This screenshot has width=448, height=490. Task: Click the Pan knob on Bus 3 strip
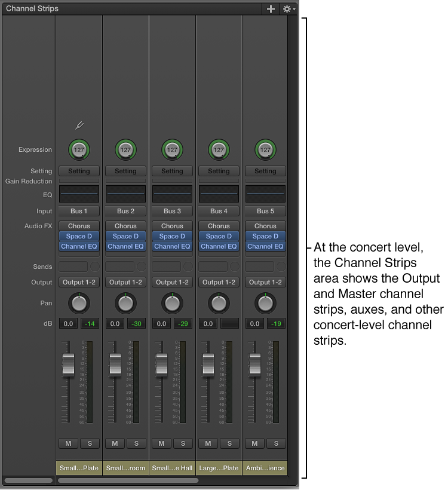coord(172,303)
